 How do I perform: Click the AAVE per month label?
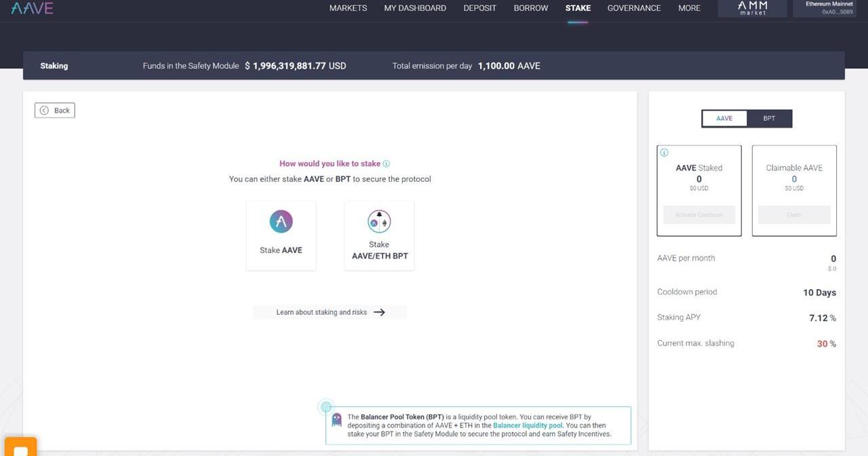point(686,258)
